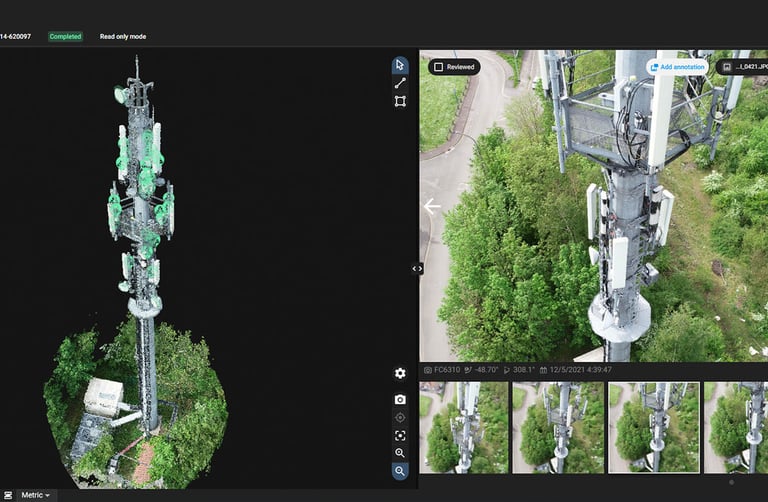Click the main drone photo of tower
The width and height of the screenshot is (768, 502).
[x=594, y=206]
